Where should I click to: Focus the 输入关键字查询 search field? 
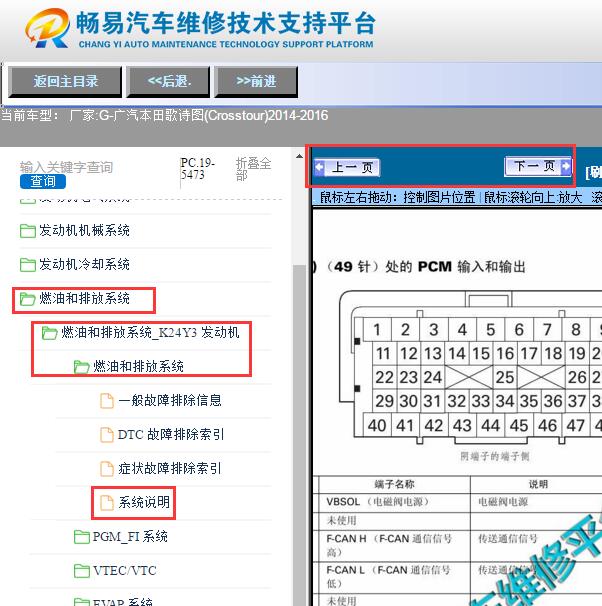pos(66,167)
